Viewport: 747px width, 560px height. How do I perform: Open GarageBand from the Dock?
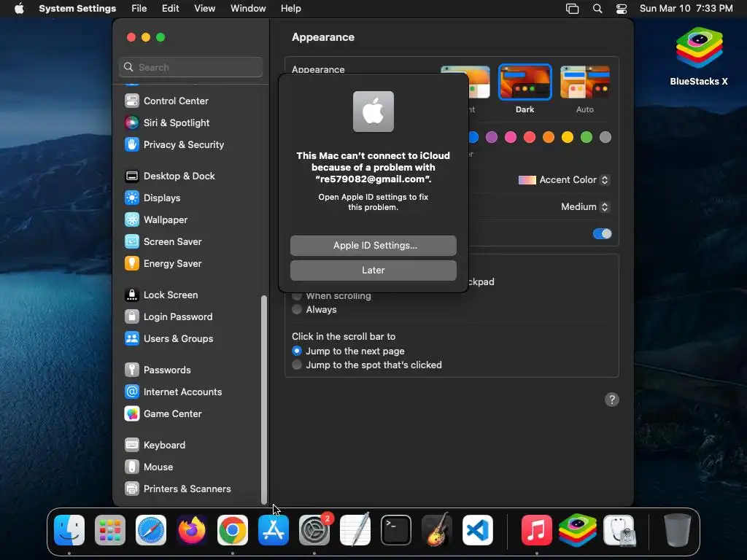(x=437, y=530)
